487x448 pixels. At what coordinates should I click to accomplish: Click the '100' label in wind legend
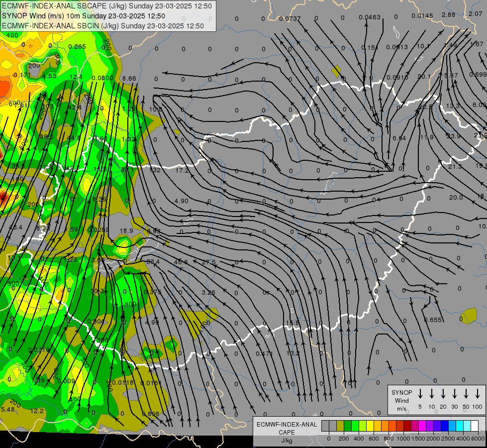tap(478, 407)
